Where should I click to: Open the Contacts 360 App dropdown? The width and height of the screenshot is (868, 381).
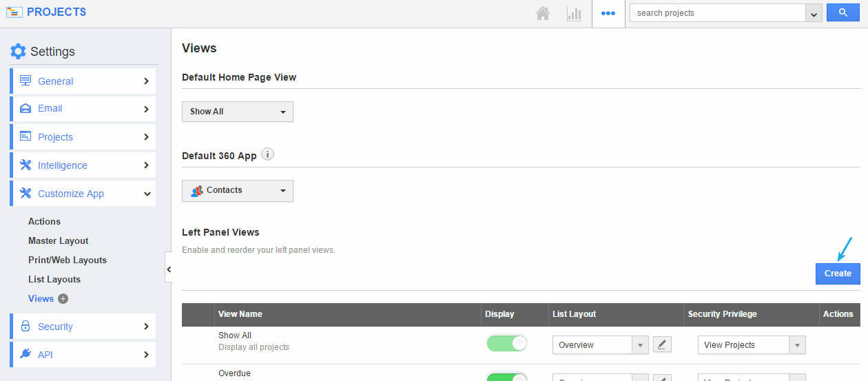[x=238, y=191]
